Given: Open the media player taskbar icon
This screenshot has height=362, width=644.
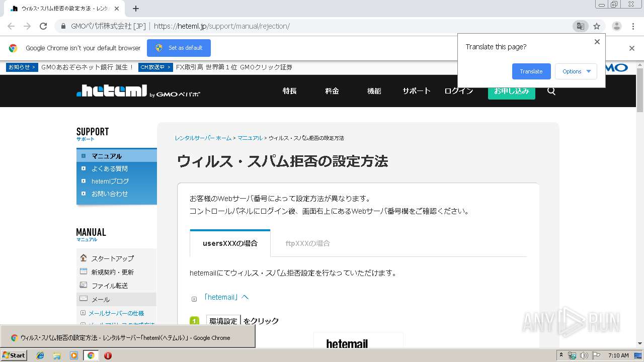Looking at the screenshot, I should pos(74,355).
